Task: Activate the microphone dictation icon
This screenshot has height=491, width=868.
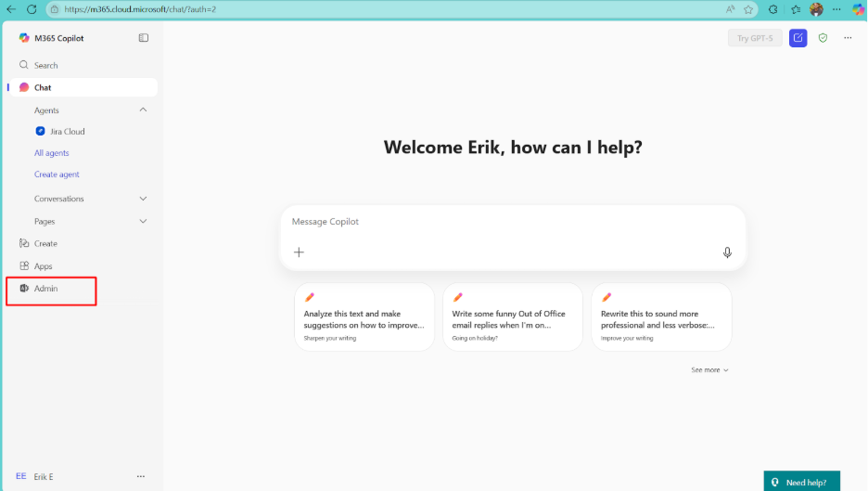Action: 727,252
